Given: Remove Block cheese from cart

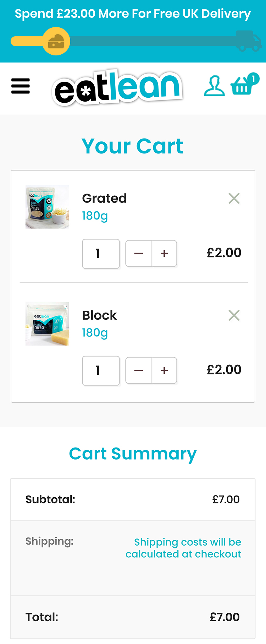Looking at the screenshot, I should click(234, 315).
